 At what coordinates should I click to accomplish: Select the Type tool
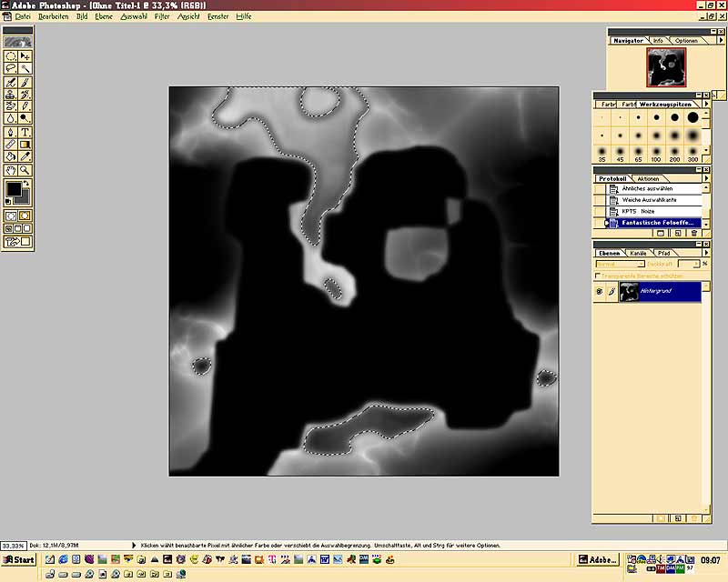(x=25, y=132)
